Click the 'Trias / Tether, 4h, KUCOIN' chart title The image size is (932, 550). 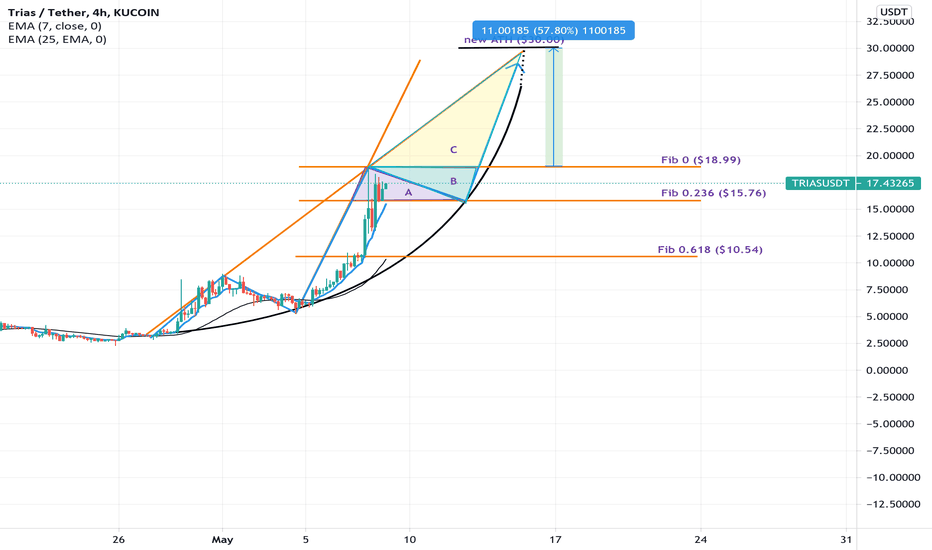point(84,12)
